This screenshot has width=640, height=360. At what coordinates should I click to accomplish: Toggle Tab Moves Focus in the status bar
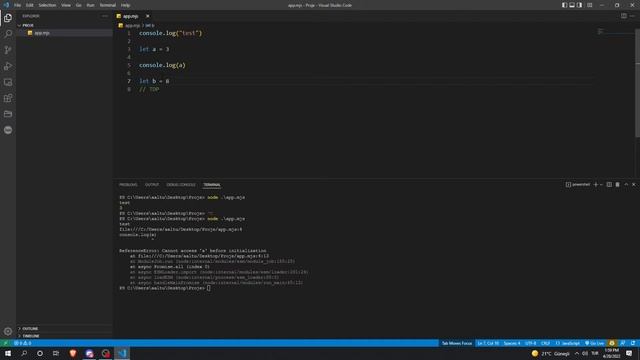[457, 343]
